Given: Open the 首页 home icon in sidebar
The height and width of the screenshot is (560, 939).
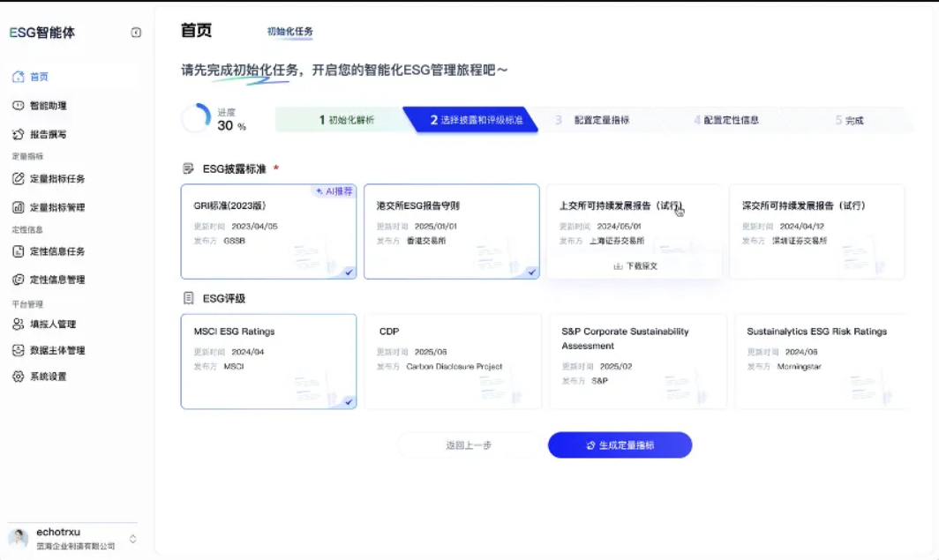Looking at the screenshot, I should [x=18, y=77].
